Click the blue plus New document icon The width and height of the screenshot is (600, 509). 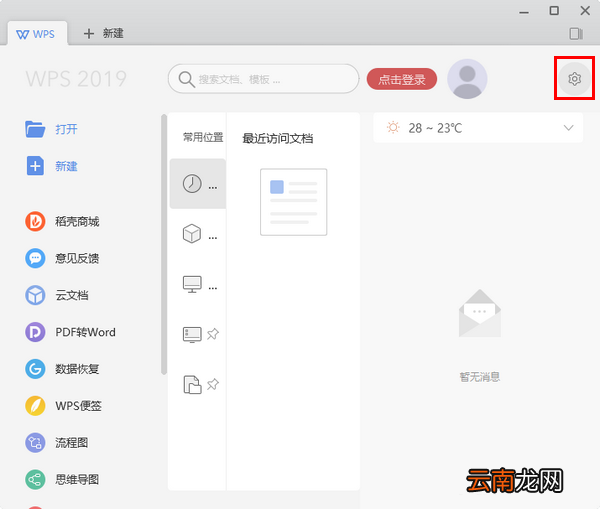35,166
